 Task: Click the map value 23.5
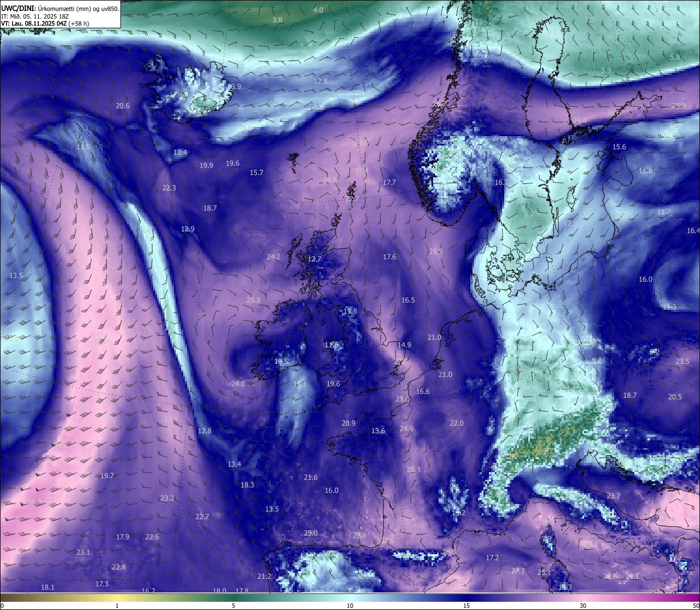682,362
